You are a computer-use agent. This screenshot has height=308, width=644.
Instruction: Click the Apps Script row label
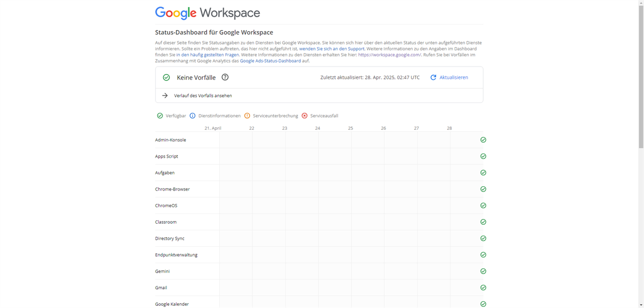point(166,156)
